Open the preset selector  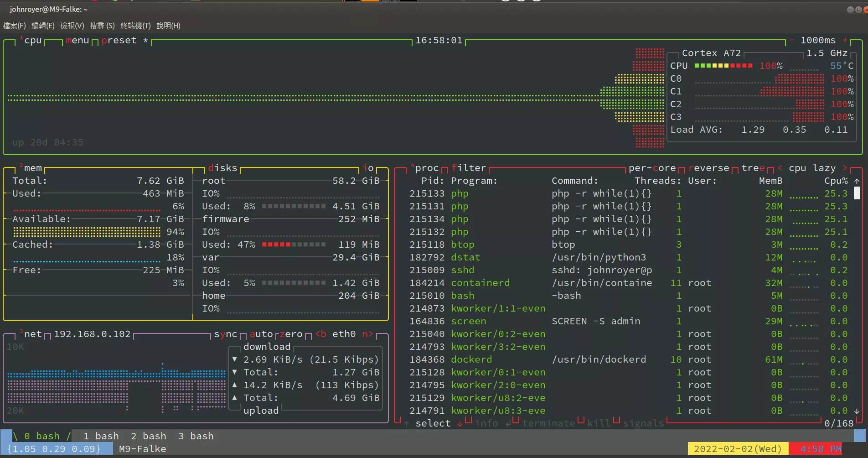tap(119, 40)
